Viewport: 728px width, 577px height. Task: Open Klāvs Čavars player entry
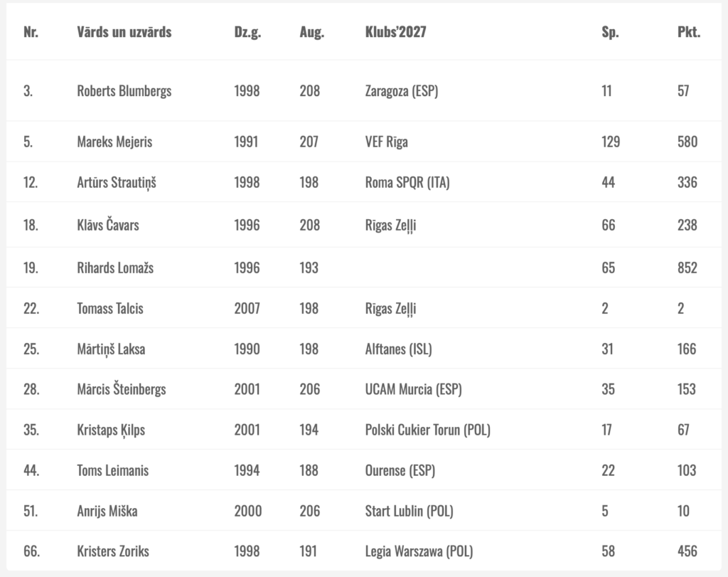(x=108, y=225)
